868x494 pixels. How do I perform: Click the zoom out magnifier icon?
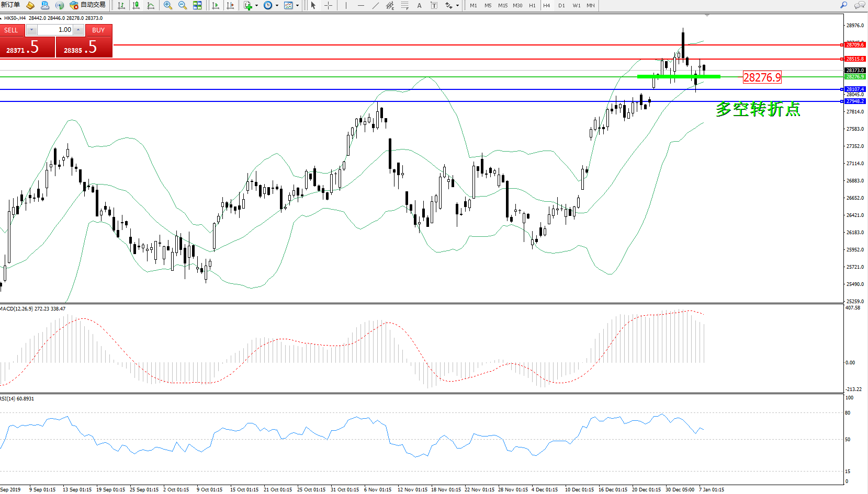(x=182, y=5)
